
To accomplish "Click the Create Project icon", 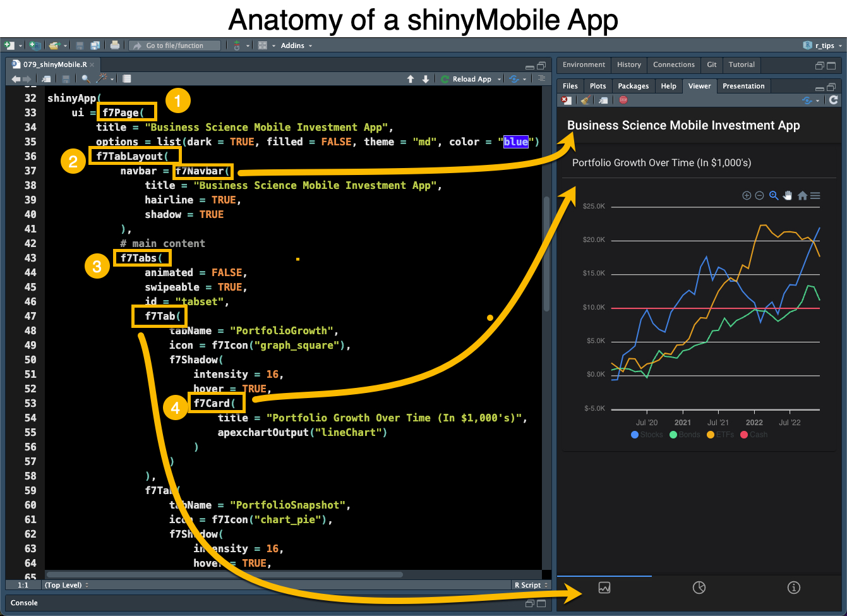I will pyautogui.click(x=35, y=45).
